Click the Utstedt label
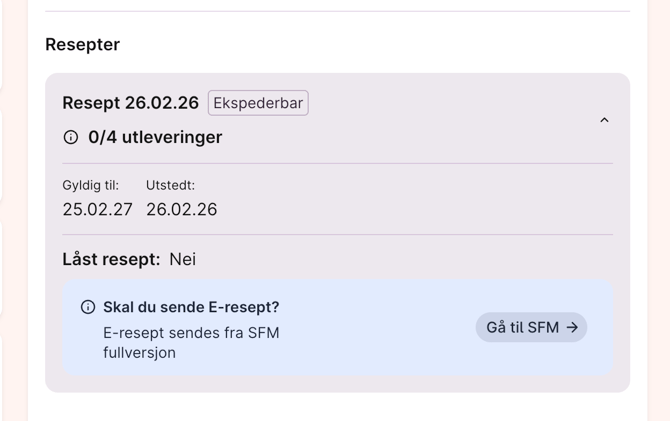The width and height of the screenshot is (670, 421). click(170, 185)
